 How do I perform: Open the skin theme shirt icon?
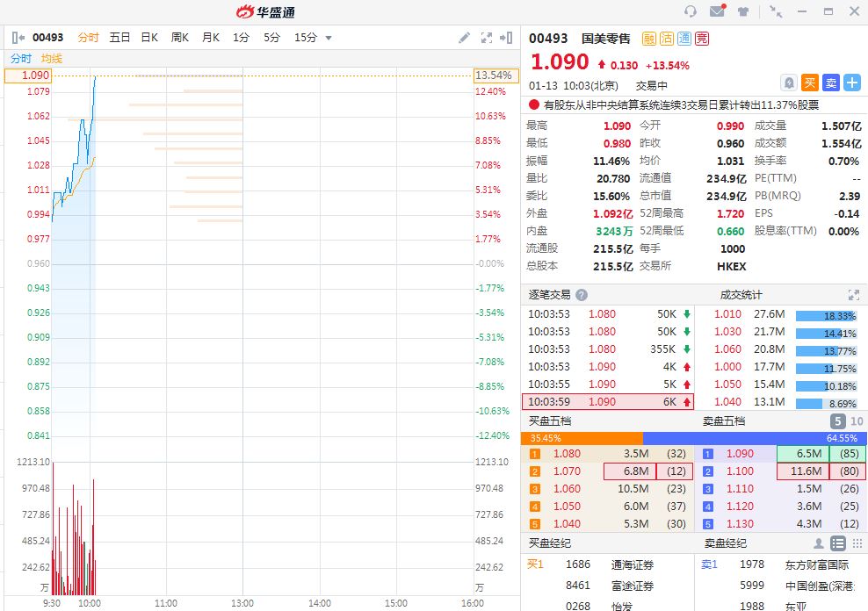(743, 11)
